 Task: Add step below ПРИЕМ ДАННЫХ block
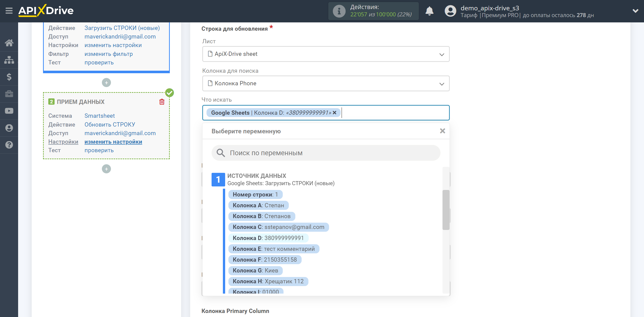pos(106,169)
